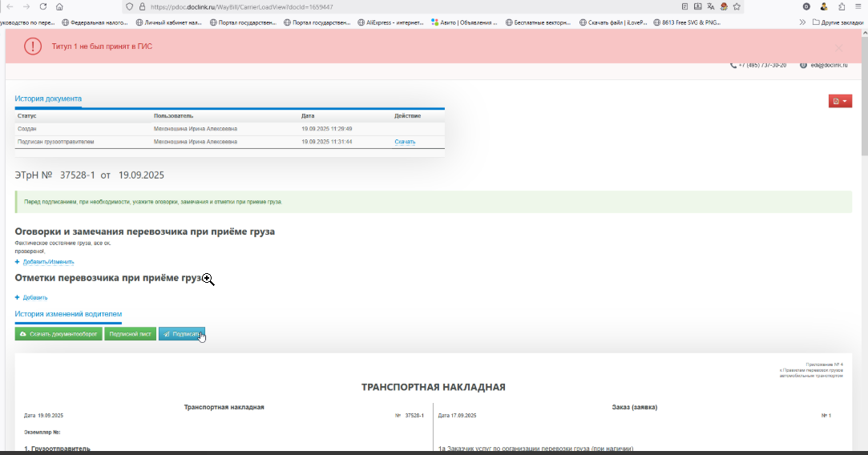Open the red PDF export dropdown
868x455 pixels.
point(840,101)
